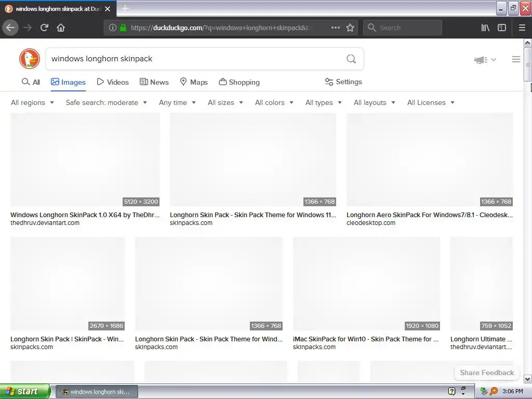Image resolution: width=532 pixels, height=399 pixels.
Task: Switch to the All results tab
Action: click(31, 82)
